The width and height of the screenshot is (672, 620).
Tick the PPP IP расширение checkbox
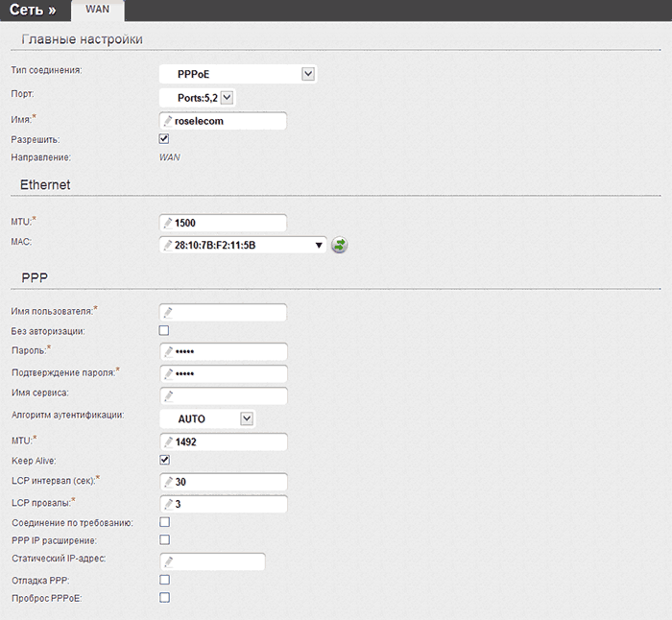coord(164,540)
